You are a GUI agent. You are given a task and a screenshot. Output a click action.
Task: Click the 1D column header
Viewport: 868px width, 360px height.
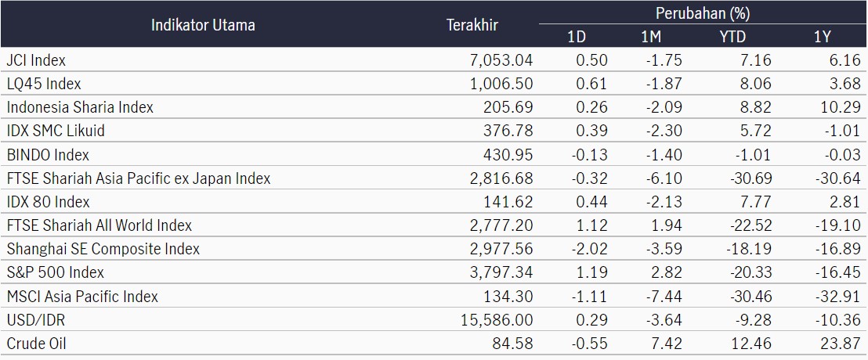(x=577, y=37)
